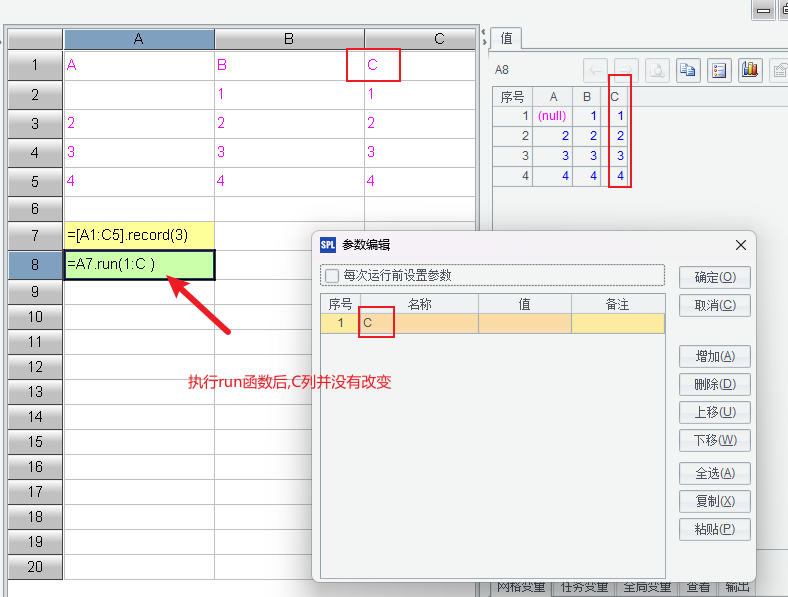Click the 复制(X) button

(715, 502)
